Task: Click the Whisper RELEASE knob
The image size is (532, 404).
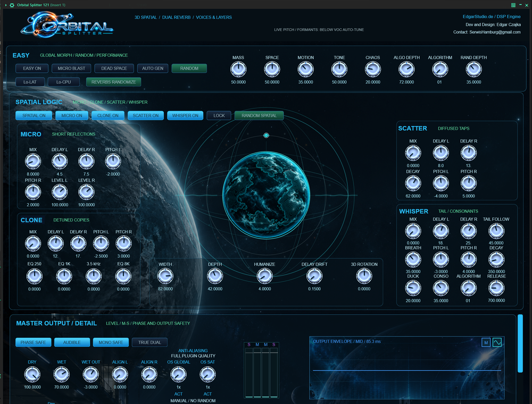Action: click(496, 288)
